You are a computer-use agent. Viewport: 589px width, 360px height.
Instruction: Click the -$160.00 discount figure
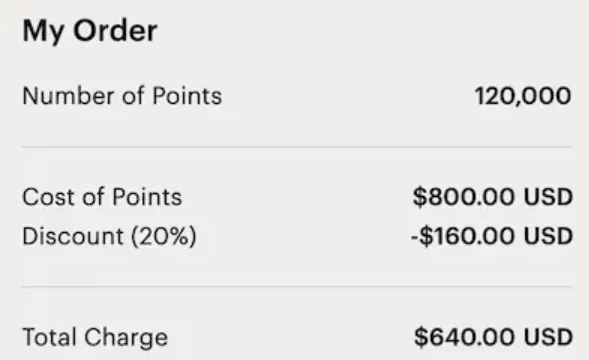(463, 236)
